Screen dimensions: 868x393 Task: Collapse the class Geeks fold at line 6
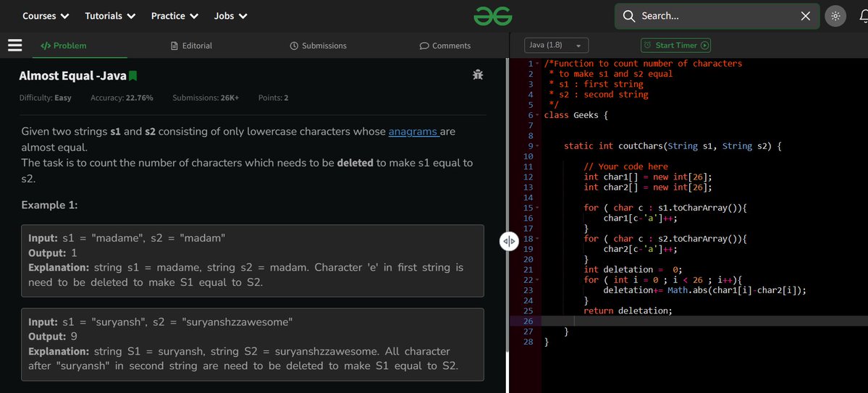pyautogui.click(x=537, y=115)
